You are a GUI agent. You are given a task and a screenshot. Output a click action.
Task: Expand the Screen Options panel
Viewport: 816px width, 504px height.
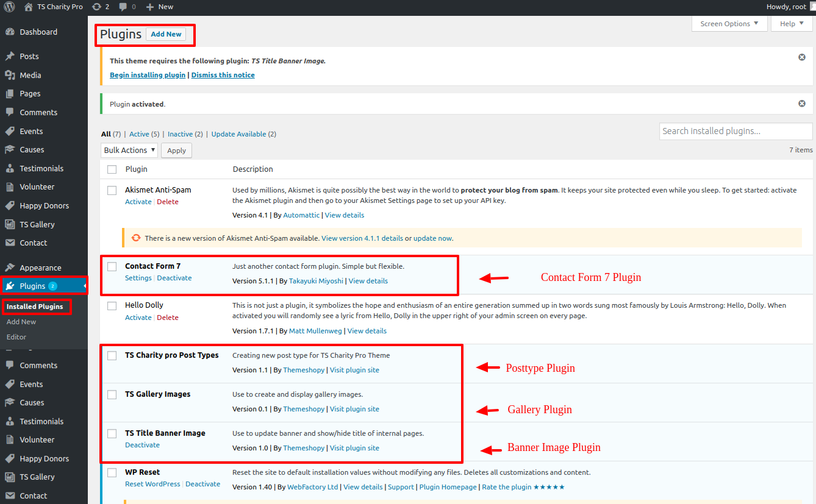[x=729, y=24]
